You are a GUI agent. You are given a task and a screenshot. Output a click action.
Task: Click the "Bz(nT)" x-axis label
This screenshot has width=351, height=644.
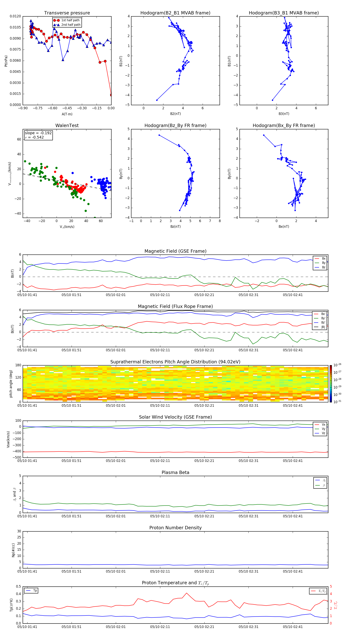point(175,227)
